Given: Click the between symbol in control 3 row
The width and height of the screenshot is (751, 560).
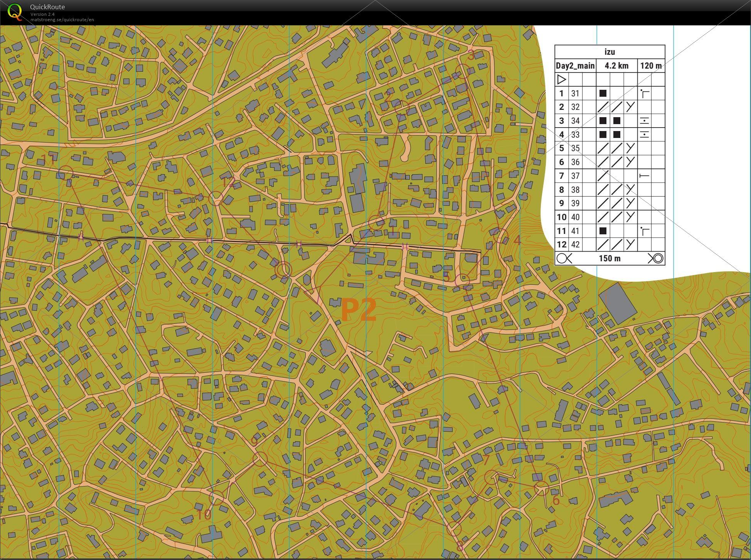Looking at the screenshot, I should click(644, 121).
